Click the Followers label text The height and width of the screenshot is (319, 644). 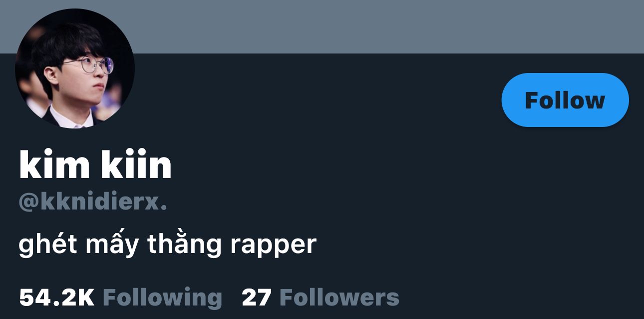click(x=339, y=297)
